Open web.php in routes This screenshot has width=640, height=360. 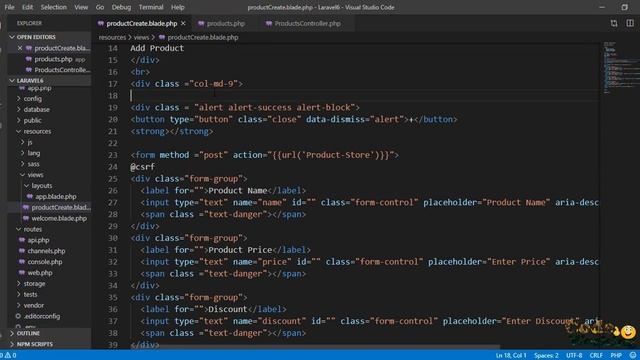[40, 273]
